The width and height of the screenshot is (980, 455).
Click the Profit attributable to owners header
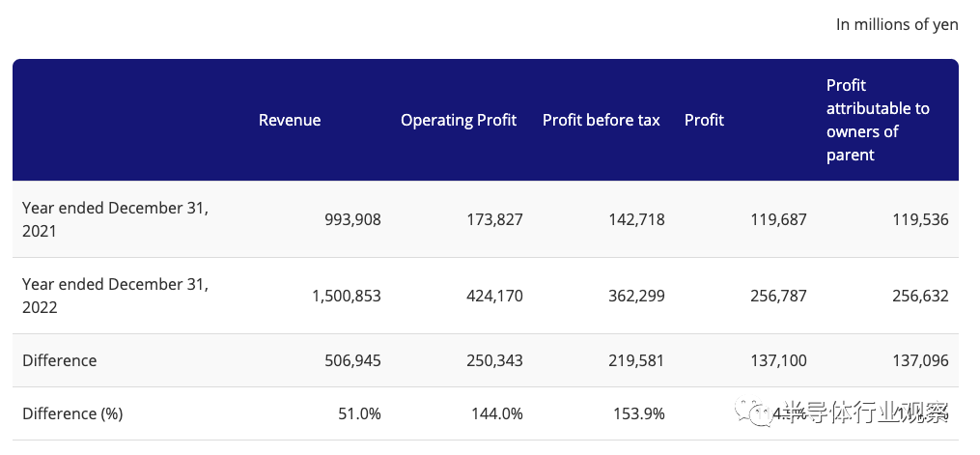pos(878,120)
